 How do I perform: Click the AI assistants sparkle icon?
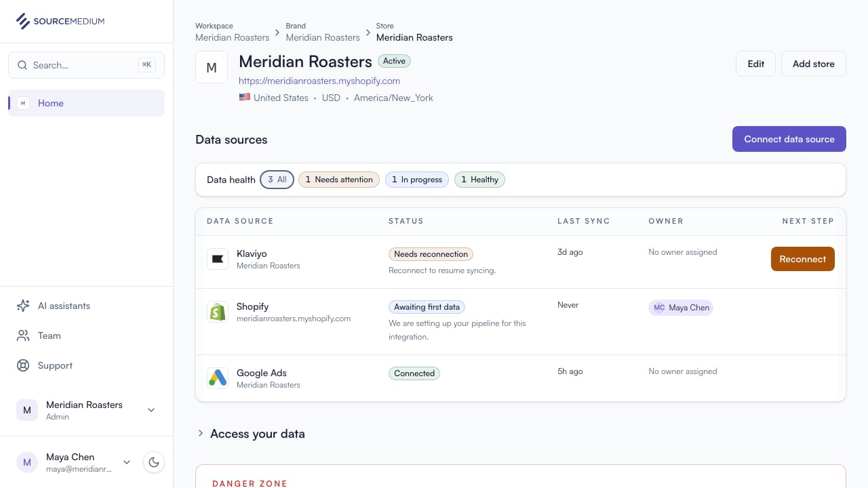23,306
